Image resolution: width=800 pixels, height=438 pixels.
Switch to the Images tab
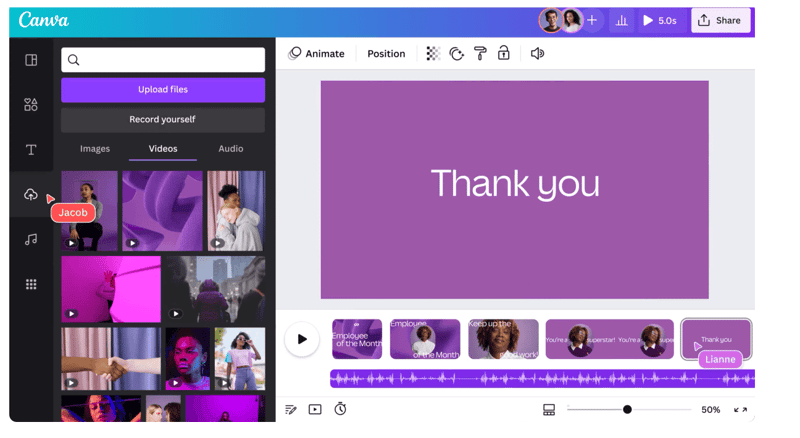click(x=95, y=149)
